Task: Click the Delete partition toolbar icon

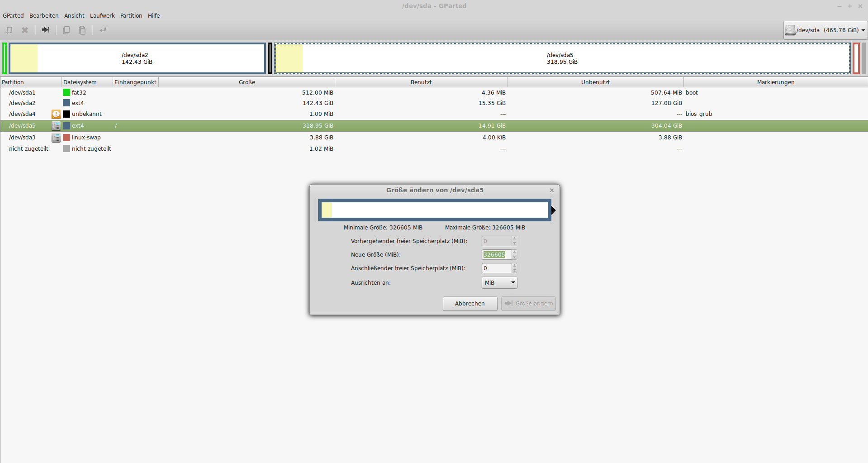Action: tap(25, 30)
